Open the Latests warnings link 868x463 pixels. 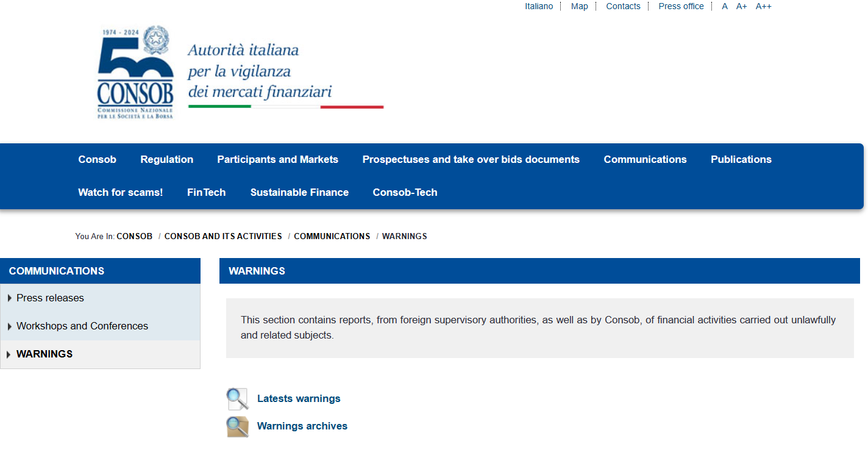tap(299, 399)
